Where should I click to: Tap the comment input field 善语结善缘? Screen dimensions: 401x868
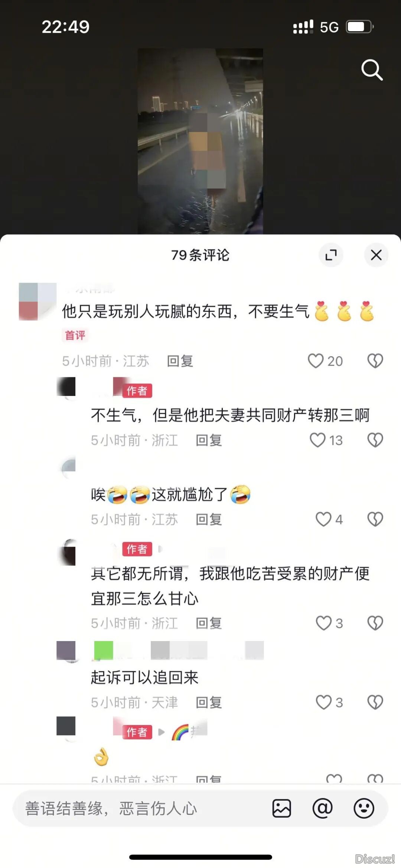click(x=141, y=809)
